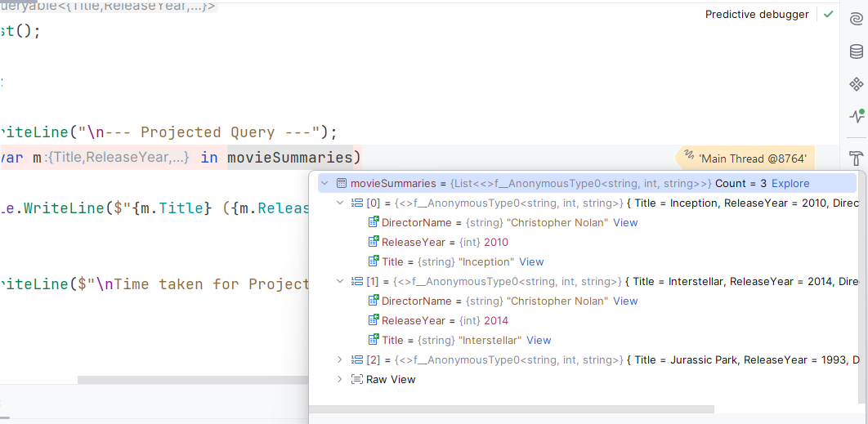This screenshot has height=424, width=868.
Task: Click the Raw View icon
Action: click(357, 379)
